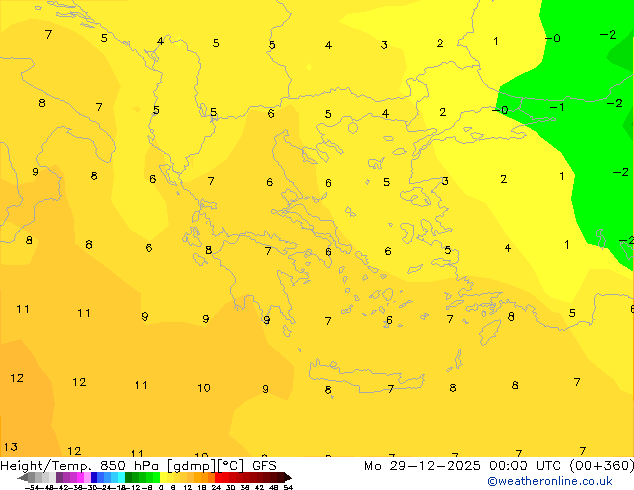Click the ©weatheronline.co.uk link
The image size is (634, 490).
(x=549, y=481)
